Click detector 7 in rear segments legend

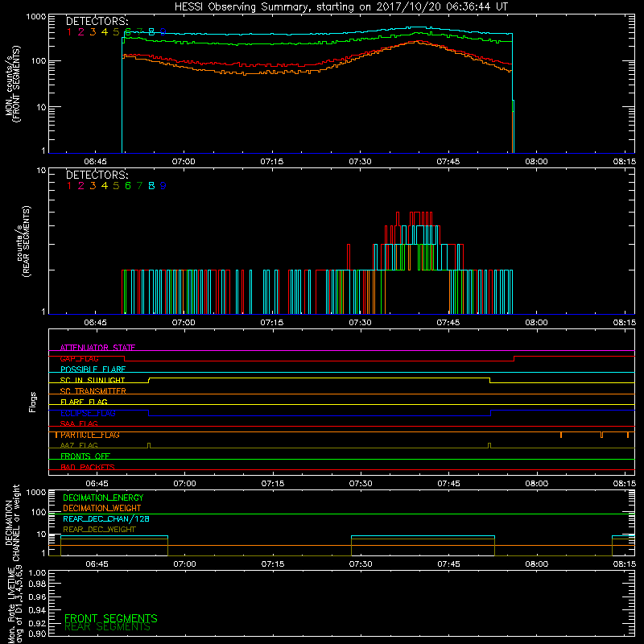tap(139, 186)
